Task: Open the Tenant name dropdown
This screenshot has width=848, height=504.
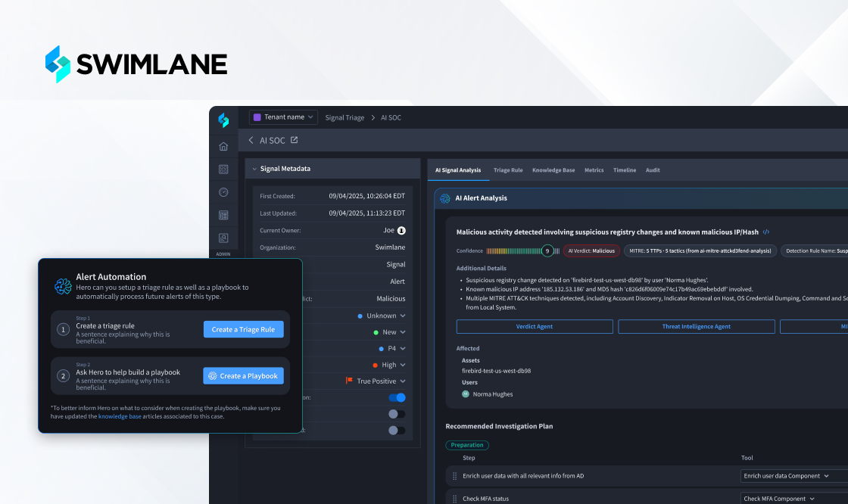Action: click(283, 117)
